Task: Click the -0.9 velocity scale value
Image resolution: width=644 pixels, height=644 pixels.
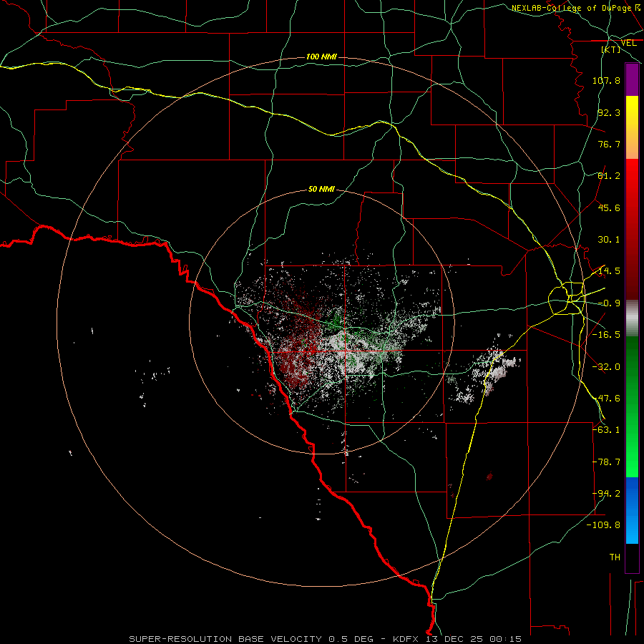Action: (609, 303)
